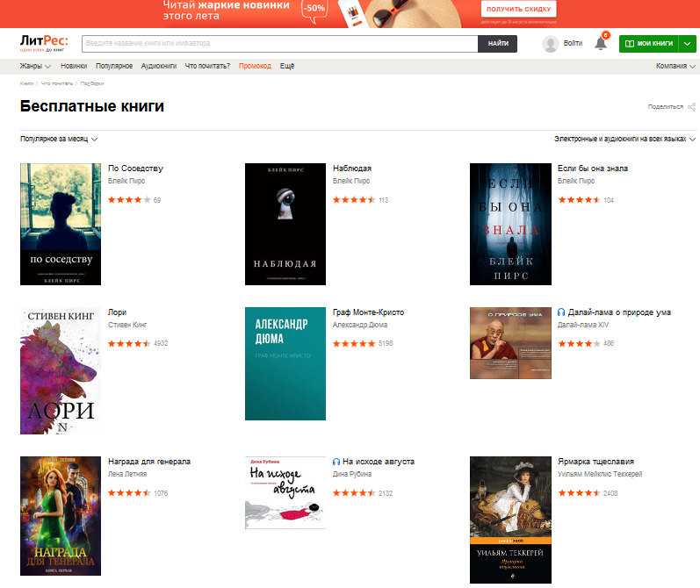Open the notifications bell
This screenshot has width=700, height=588.
[601, 43]
